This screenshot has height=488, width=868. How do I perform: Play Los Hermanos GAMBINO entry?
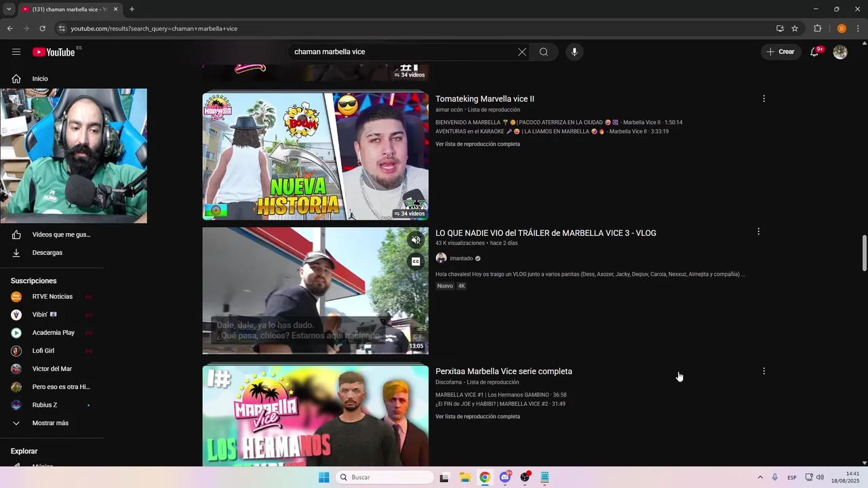(x=500, y=395)
